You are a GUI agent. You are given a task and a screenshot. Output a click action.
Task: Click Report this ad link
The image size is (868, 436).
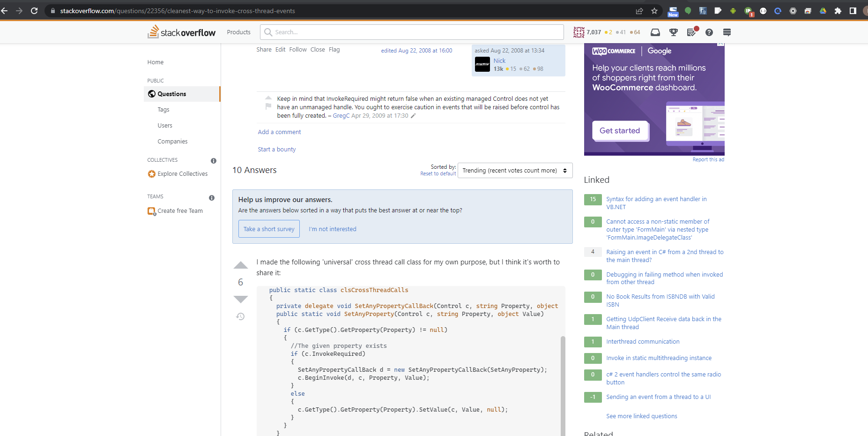pyautogui.click(x=708, y=160)
